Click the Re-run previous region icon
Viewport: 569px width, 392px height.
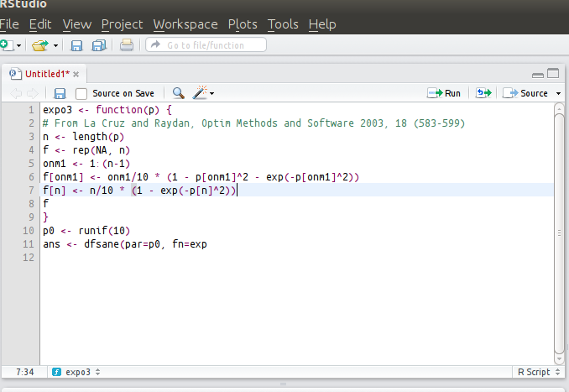tap(483, 93)
